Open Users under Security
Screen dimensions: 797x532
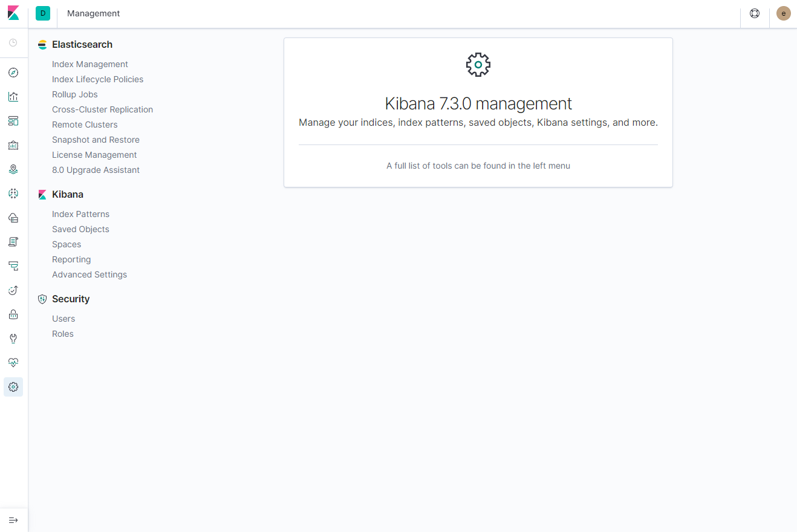point(63,319)
